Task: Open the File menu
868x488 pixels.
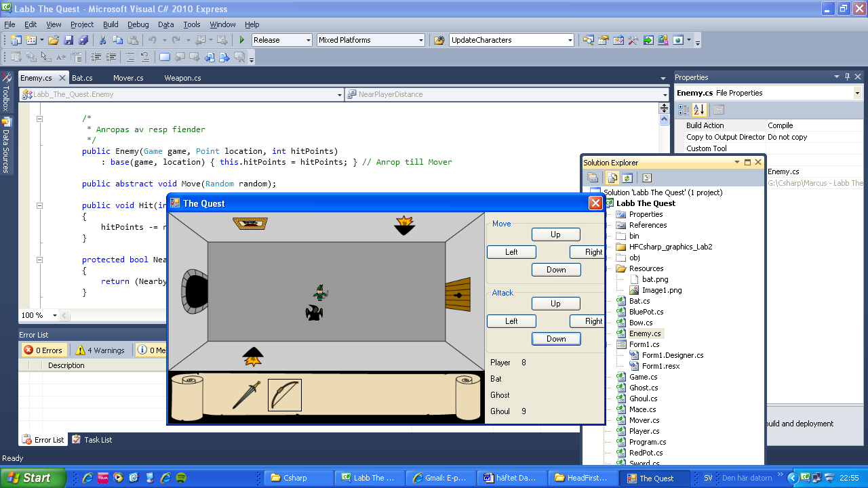Action: pos(9,24)
